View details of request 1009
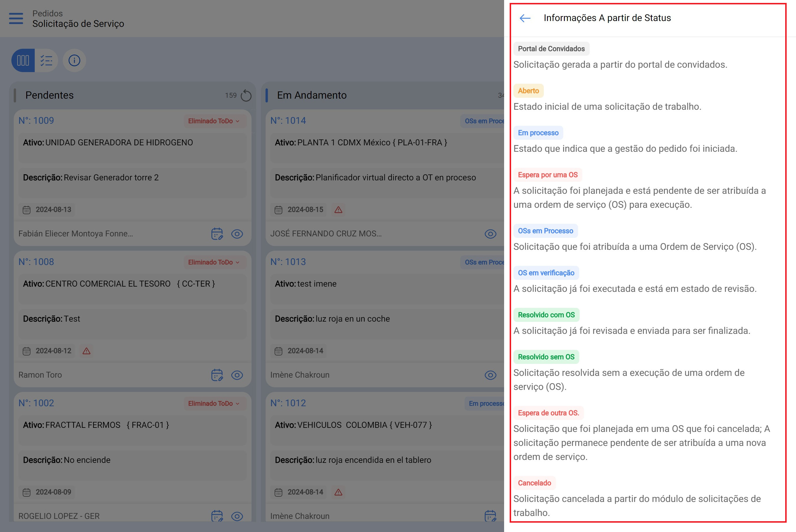This screenshot has height=532, width=796. coord(237,234)
